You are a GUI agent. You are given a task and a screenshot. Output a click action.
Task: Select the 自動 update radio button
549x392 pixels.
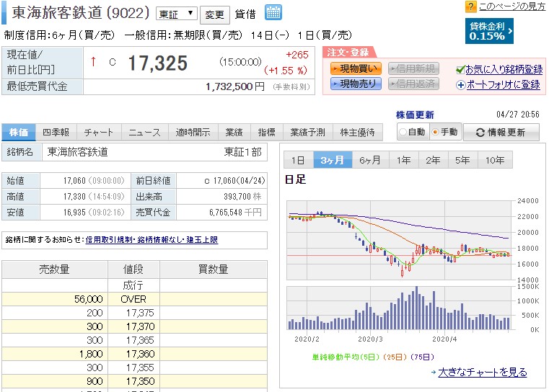(x=403, y=132)
